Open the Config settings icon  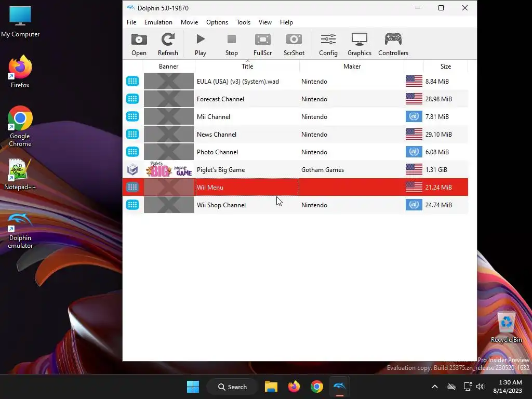click(x=328, y=44)
